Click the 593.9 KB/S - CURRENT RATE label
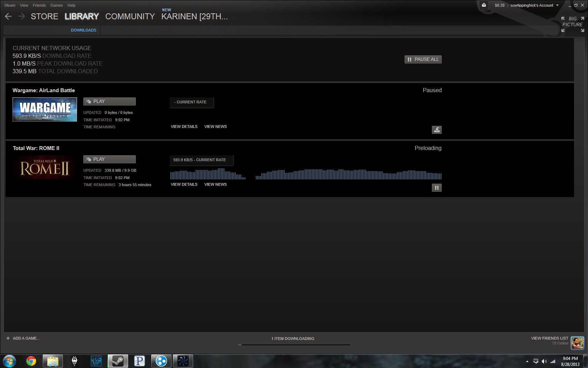The image size is (588, 368). point(201,160)
